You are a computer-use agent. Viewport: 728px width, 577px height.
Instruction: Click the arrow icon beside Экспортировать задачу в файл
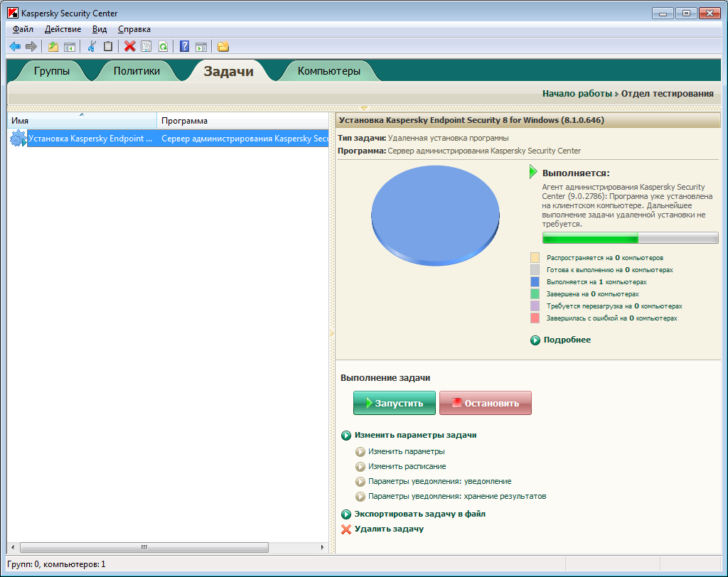[346, 514]
